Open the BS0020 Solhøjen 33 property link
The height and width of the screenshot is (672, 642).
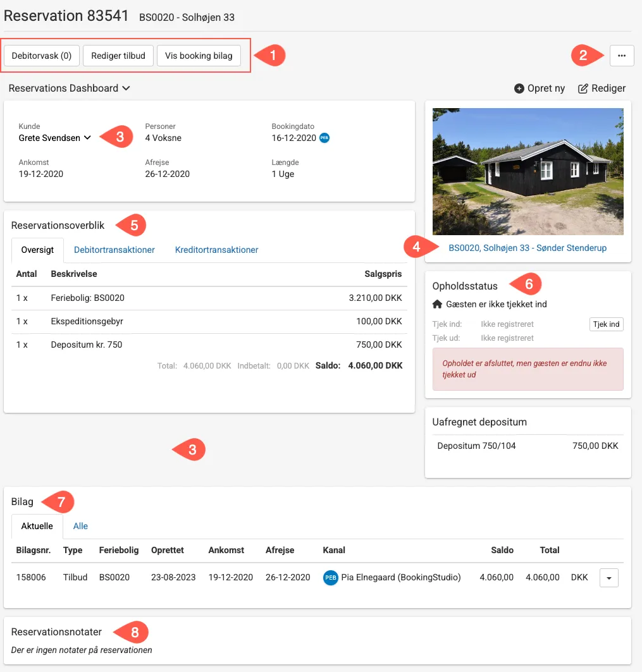pos(528,248)
